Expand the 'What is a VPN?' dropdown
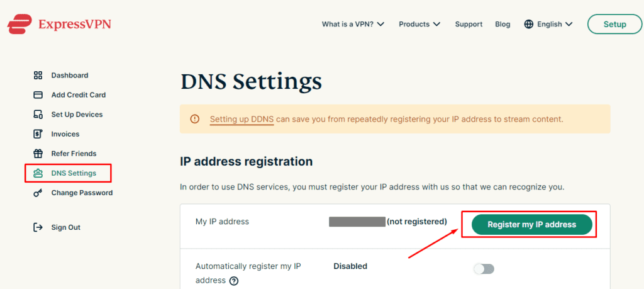 coord(353,25)
